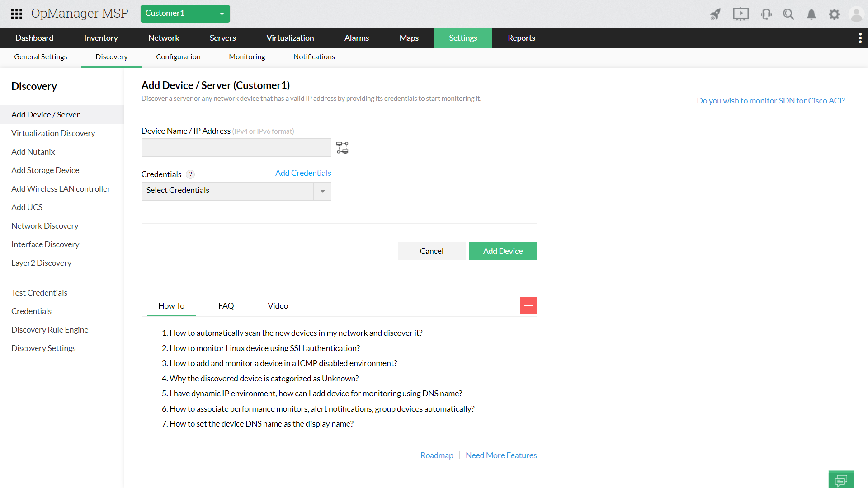Viewport: 868px width, 488px height.
Task: Switch to the FAQ tab
Action: click(x=226, y=306)
